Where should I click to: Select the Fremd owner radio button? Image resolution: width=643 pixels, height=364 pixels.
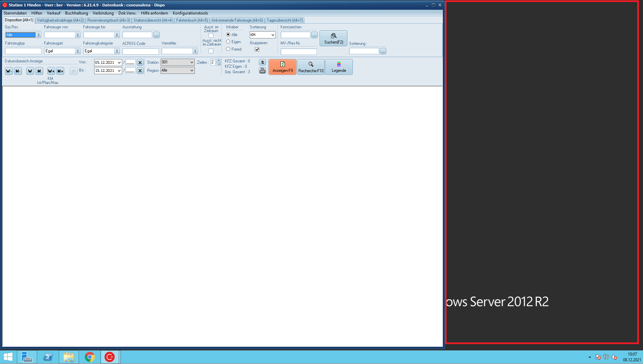(229, 49)
